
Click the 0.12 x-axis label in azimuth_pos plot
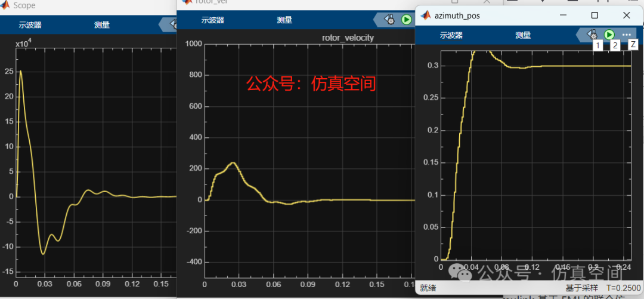(x=534, y=267)
